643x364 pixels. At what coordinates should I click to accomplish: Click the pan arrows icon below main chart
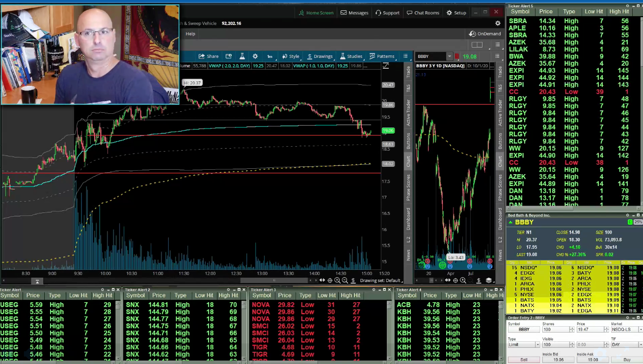tap(322, 280)
